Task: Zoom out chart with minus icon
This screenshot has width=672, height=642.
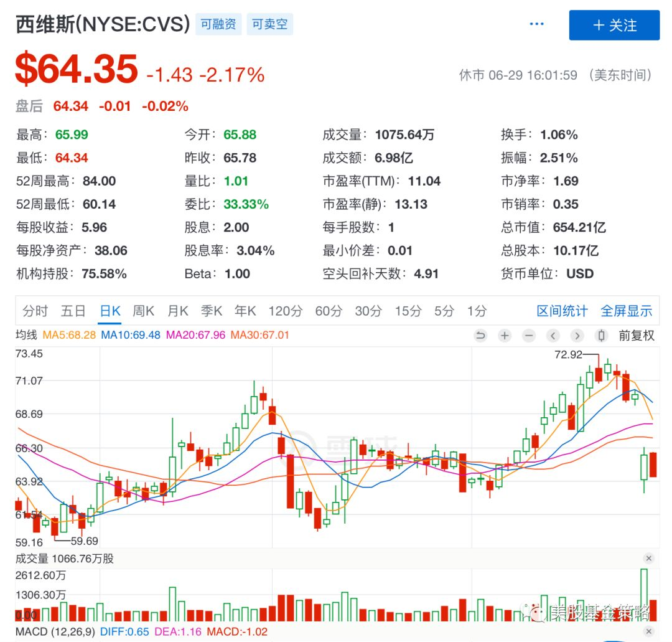Action: (x=529, y=336)
